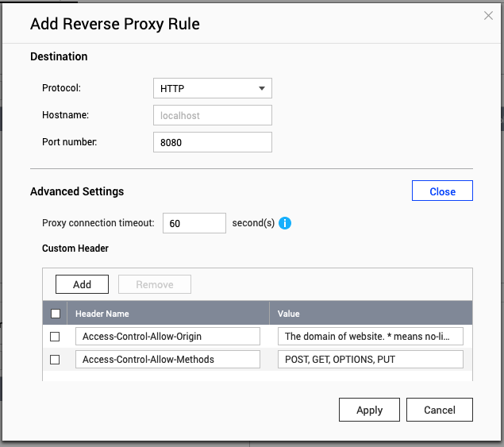Click the Hostname field showing localhost
The width and height of the screenshot is (504, 447).
point(212,115)
